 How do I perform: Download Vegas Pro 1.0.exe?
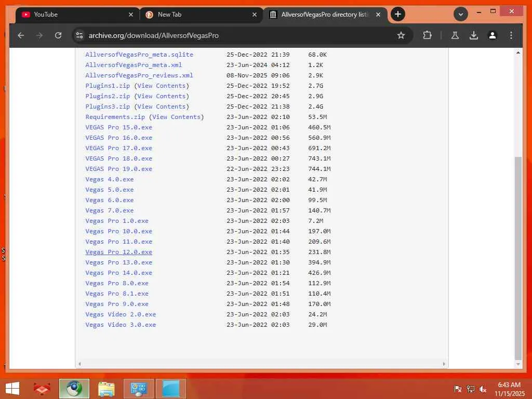point(117,221)
